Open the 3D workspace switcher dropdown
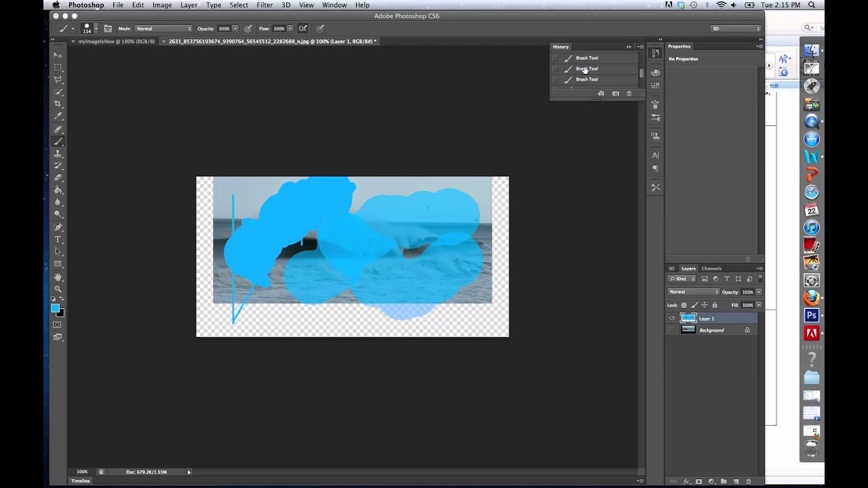 coord(736,28)
